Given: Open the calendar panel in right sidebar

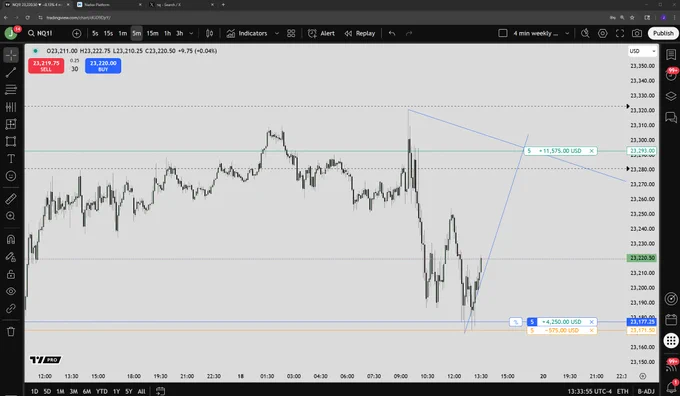Looking at the screenshot, I should click(671, 320).
